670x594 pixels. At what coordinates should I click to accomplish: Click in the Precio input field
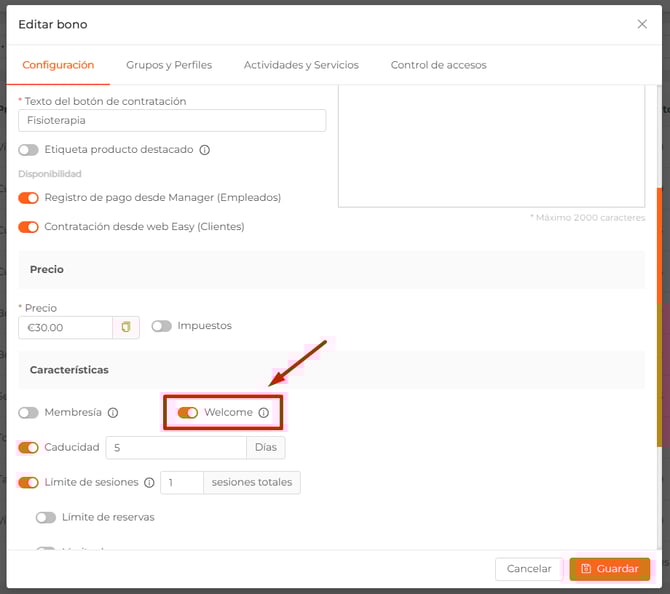65,328
